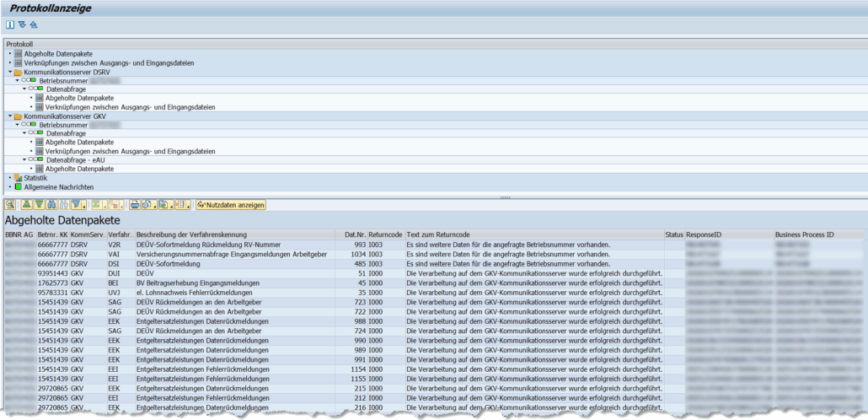
Task: Click the Dat.Nr. column header
Action: click(354, 234)
